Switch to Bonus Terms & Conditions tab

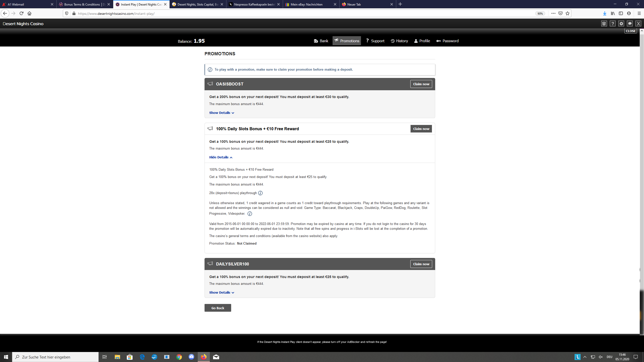[85, 4]
